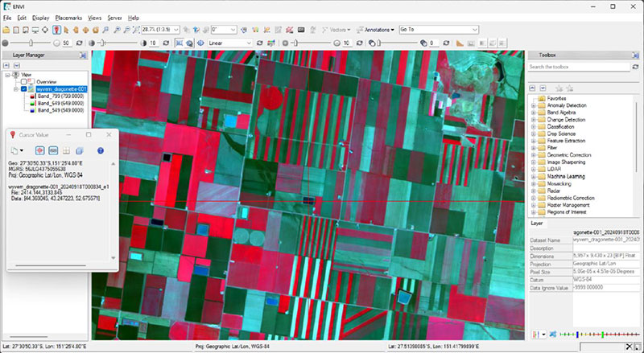The image size is (644, 353).
Task: Open the Placemarks menu
Action: click(69, 17)
